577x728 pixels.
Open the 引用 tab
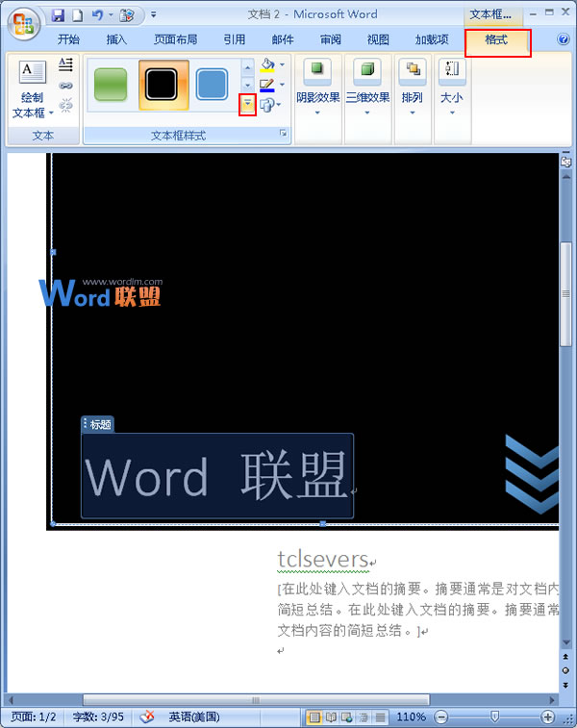click(235, 40)
